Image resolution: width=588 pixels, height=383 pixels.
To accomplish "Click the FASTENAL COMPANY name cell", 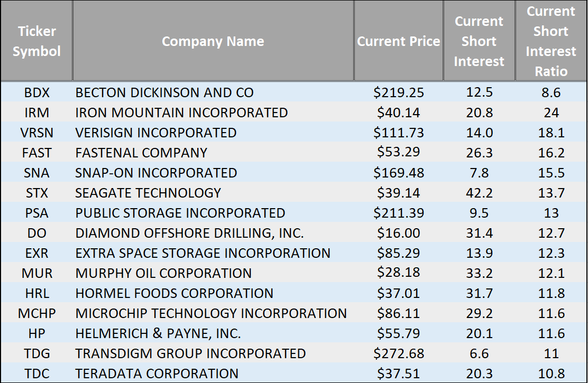I will tap(141, 153).
